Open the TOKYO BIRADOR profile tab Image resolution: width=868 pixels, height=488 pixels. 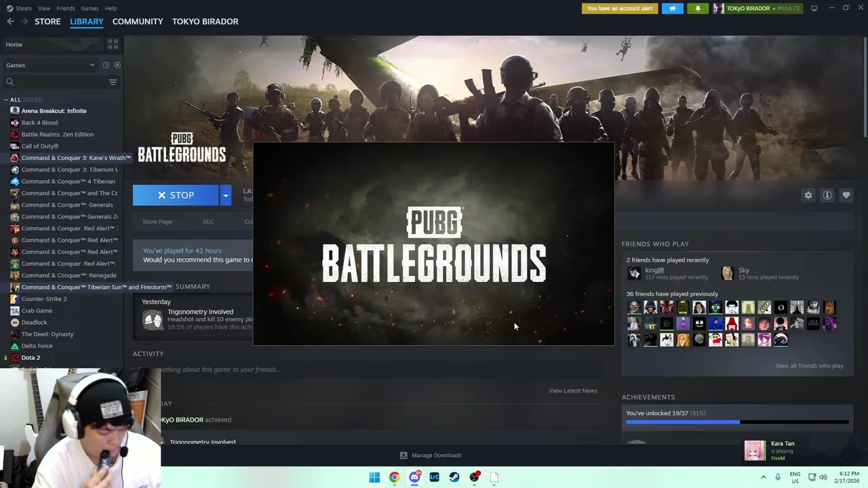205,22
